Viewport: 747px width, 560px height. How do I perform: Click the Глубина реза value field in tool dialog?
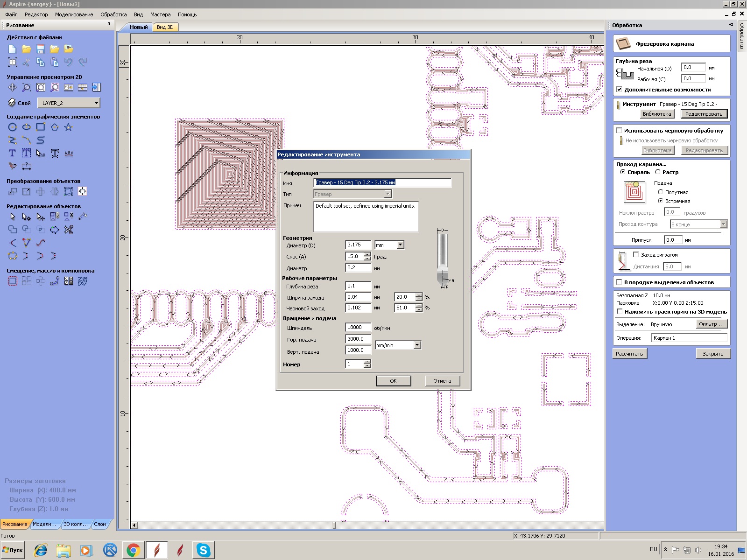[x=358, y=286]
